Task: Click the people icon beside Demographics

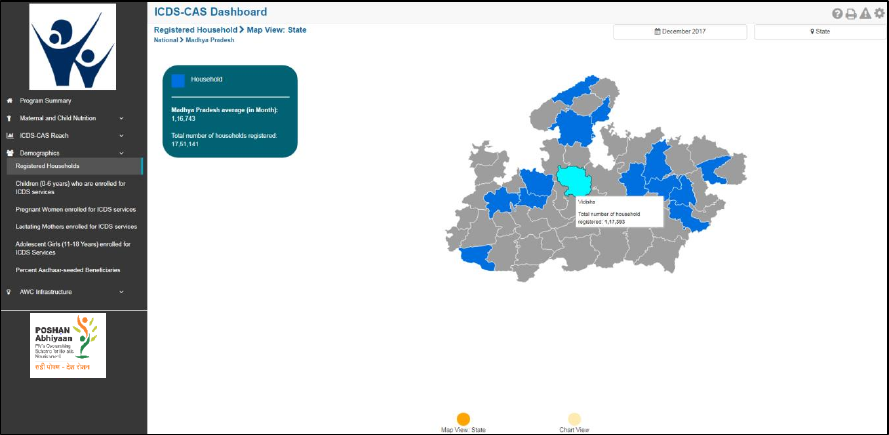Action: [x=9, y=153]
